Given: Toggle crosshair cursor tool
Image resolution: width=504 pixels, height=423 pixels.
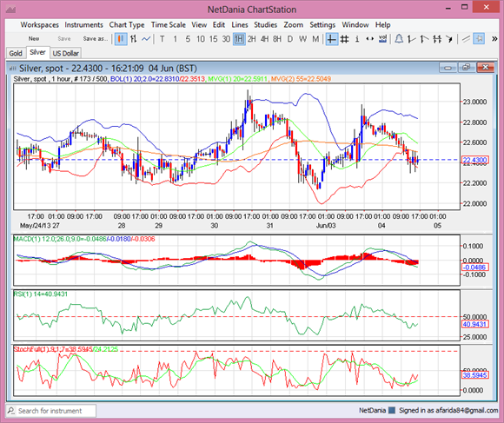Looking at the screenshot, I should 332,39.
